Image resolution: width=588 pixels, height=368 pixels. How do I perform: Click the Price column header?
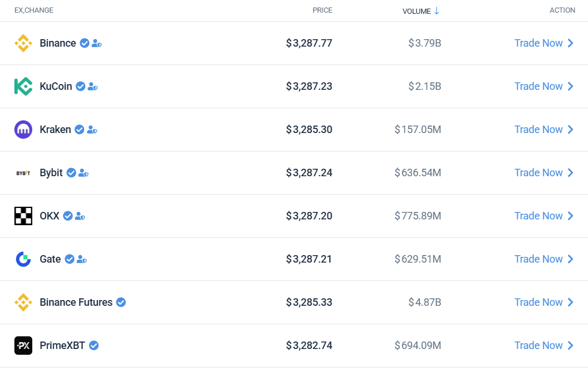(322, 10)
